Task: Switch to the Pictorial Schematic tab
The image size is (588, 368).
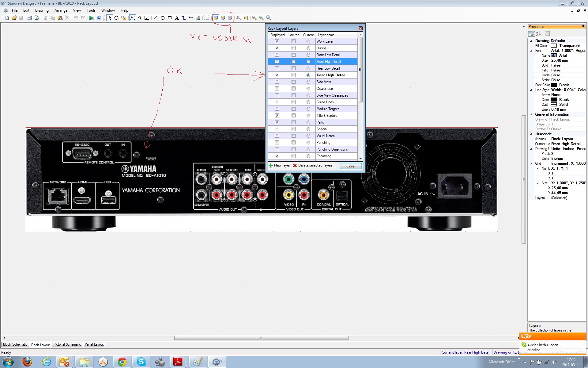Action: point(67,344)
